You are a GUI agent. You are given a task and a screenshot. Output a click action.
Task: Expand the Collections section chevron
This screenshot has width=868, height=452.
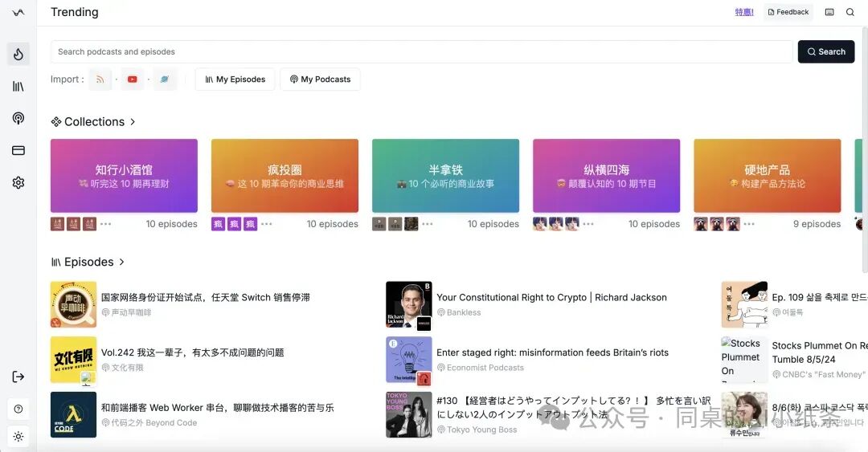(x=133, y=122)
